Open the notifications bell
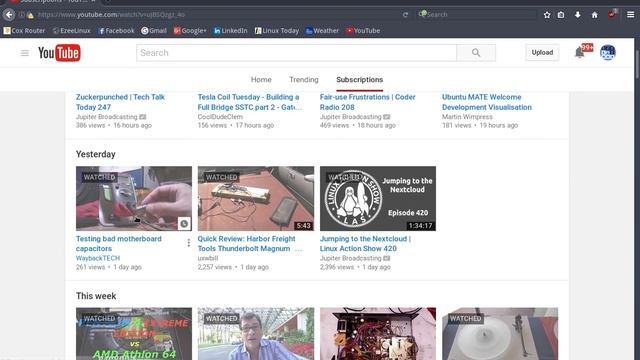640x360 pixels. pyautogui.click(x=579, y=53)
